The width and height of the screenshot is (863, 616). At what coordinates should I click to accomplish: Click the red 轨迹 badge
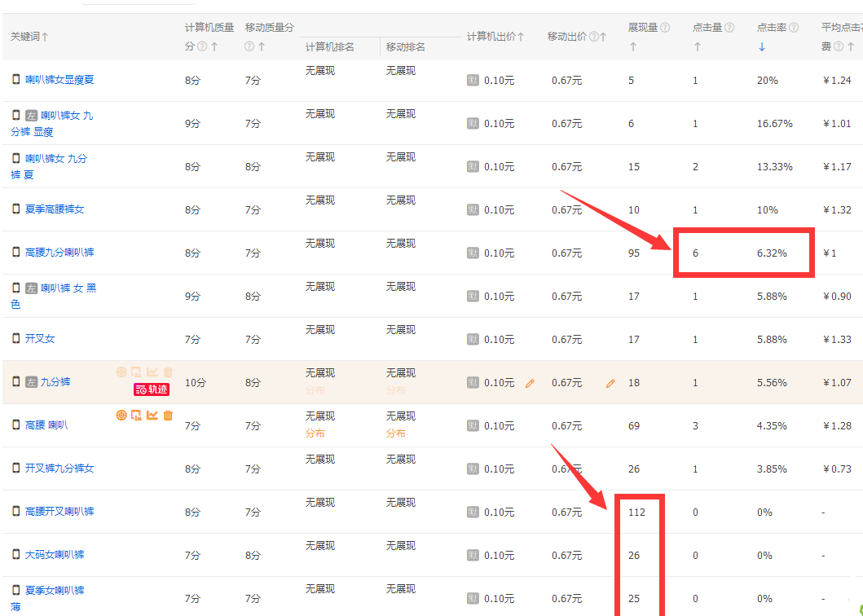[x=152, y=389]
